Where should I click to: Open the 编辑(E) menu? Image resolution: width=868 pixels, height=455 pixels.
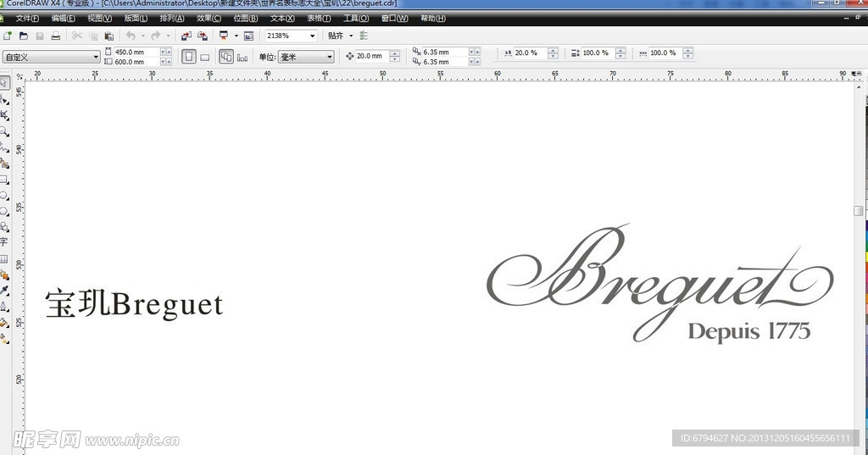(63, 19)
